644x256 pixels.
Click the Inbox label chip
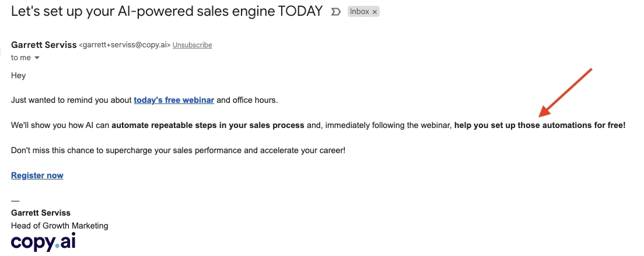click(x=359, y=12)
